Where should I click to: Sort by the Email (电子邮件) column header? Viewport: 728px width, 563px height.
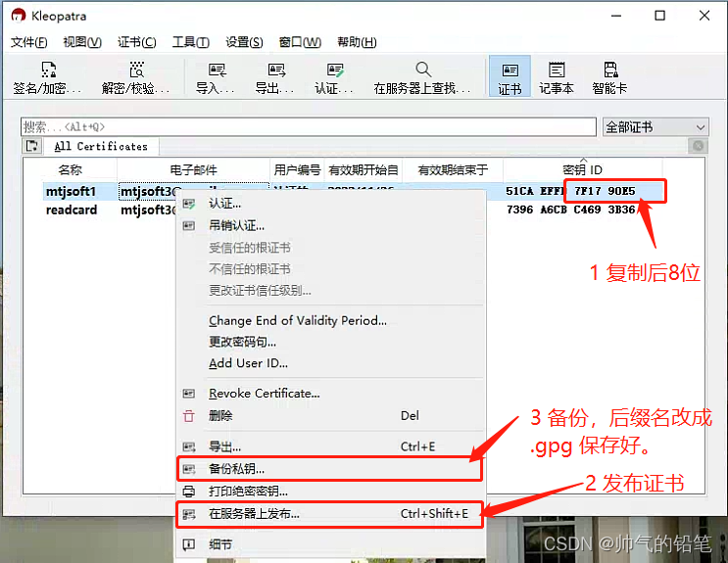(194, 169)
